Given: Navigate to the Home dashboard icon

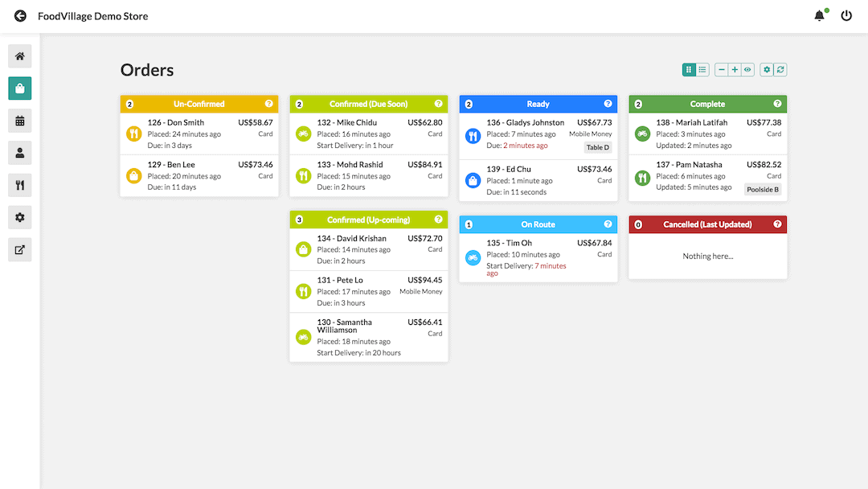Looking at the screenshot, I should point(19,56).
